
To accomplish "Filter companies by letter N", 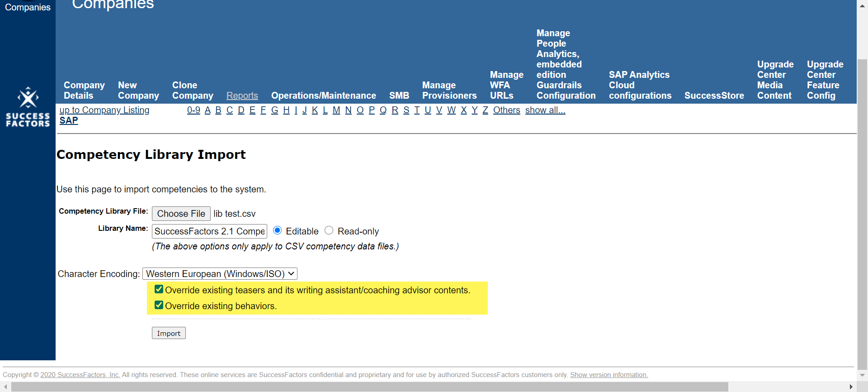I will 348,110.
